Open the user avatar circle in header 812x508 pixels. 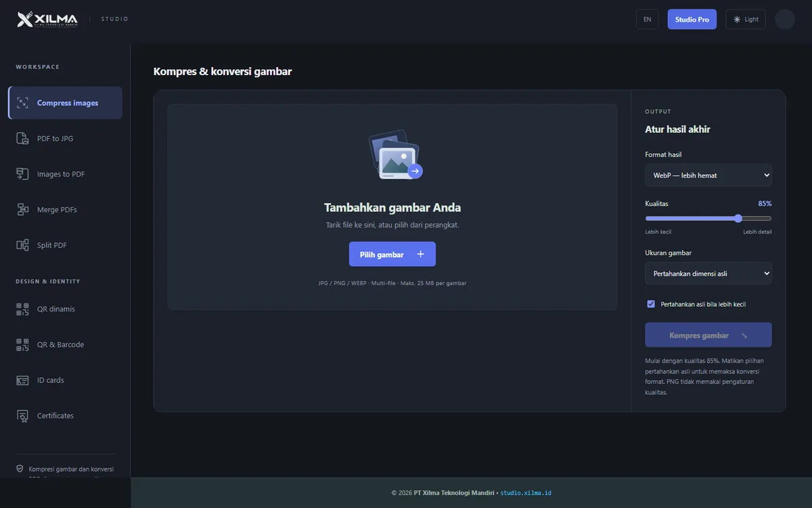click(x=785, y=20)
